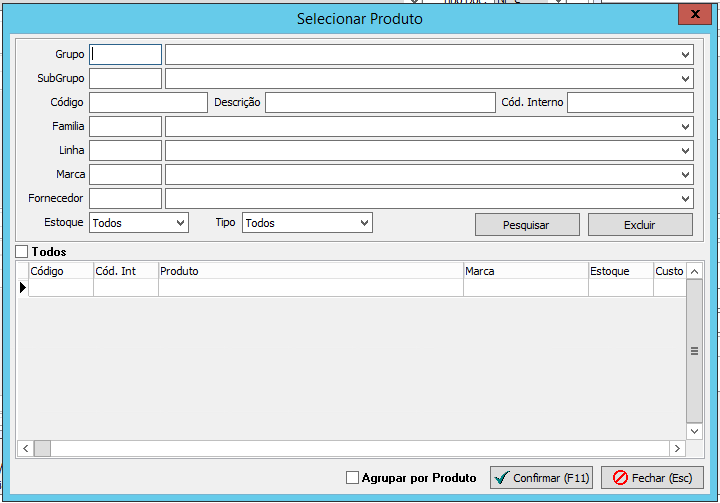This screenshot has width=720, height=503.
Task: Click the horizontal scrollbar right arrow
Action: pyautogui.click(x=677, y=449)
